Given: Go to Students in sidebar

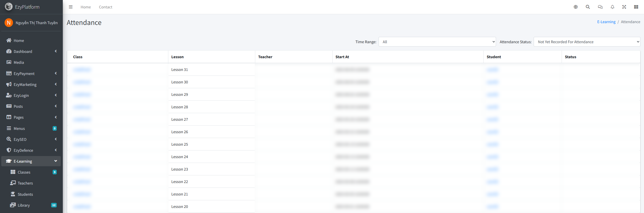Looking at the screenshot, I should pyautogui.click(x=25, y=194).
